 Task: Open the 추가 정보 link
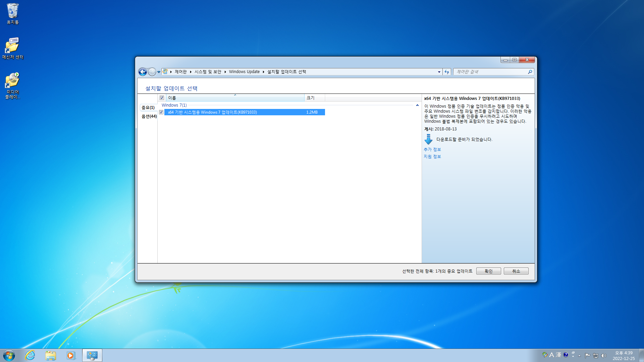pos(432,149)
